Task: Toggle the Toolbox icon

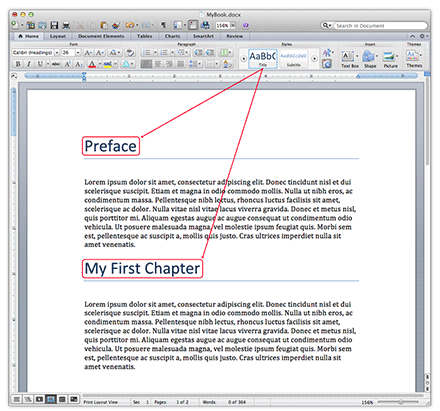Action: click(193, 25)
